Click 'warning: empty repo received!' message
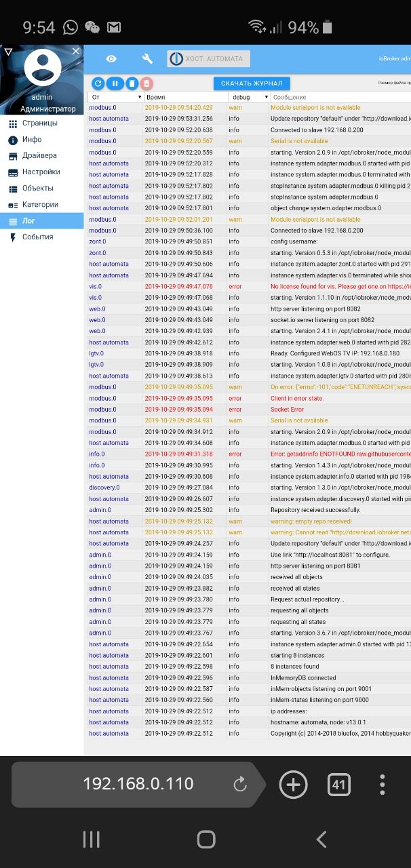This screenshot has width=411, height=868. pos(311,521)
